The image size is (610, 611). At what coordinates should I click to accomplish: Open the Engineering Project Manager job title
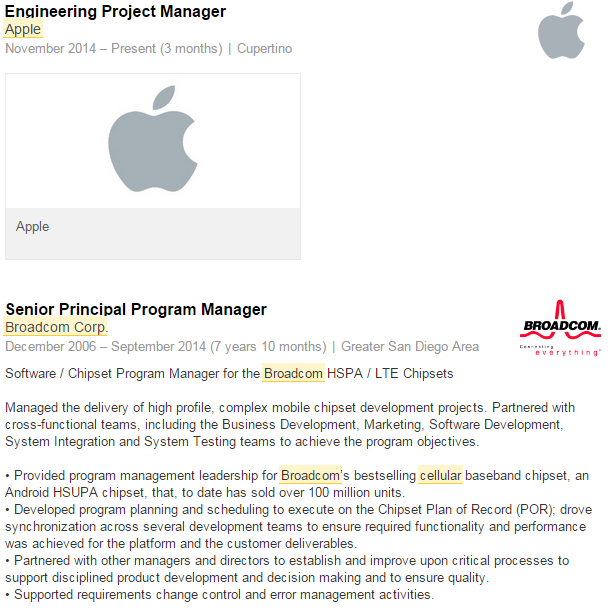click(115, 11)
